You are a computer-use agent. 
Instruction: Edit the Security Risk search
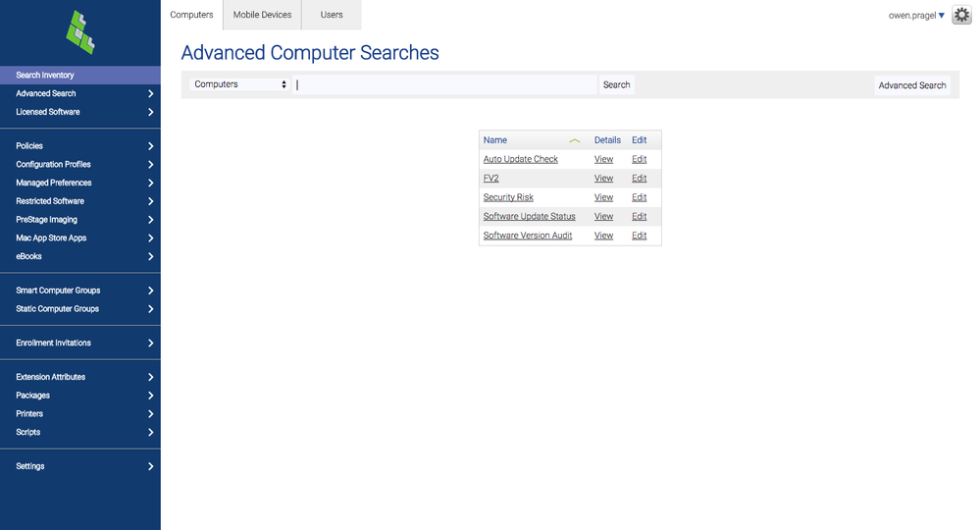(x=639, y=197)
